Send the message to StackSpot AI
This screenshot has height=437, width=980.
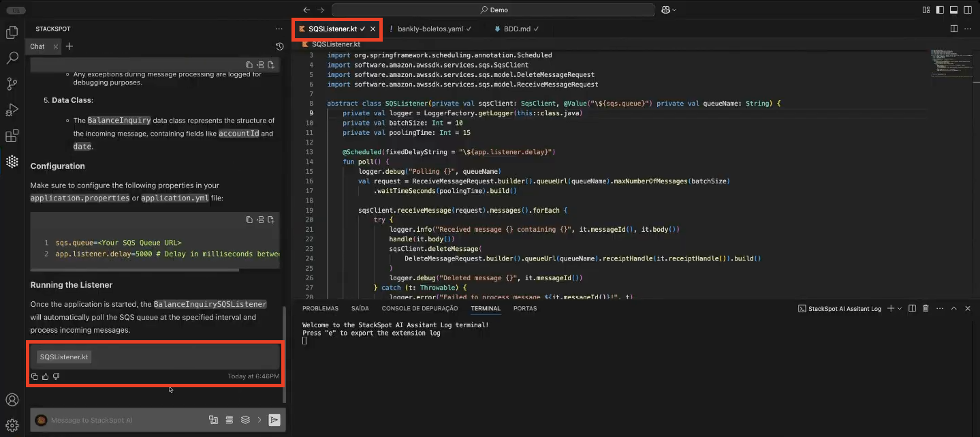[274, 419]
